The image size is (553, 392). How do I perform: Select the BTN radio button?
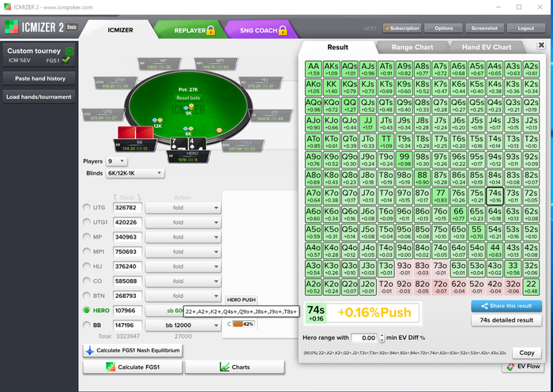click(86, 296)
